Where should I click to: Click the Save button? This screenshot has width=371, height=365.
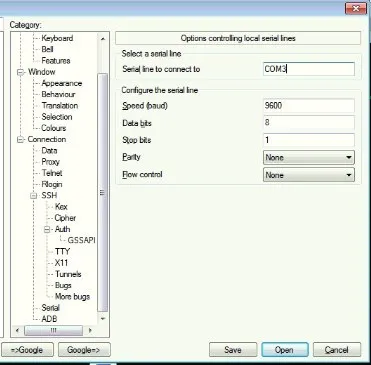pyautogui.click(x=233, y=350)
